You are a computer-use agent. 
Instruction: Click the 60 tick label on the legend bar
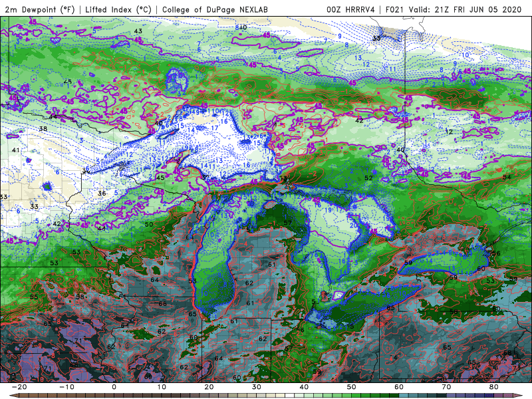[x=399, y=387]
